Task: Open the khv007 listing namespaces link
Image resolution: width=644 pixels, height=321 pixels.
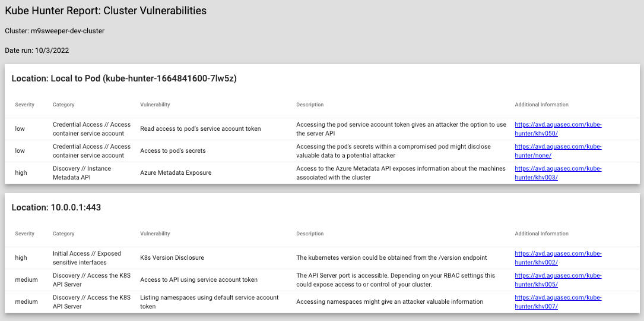Action: point(558,302)
